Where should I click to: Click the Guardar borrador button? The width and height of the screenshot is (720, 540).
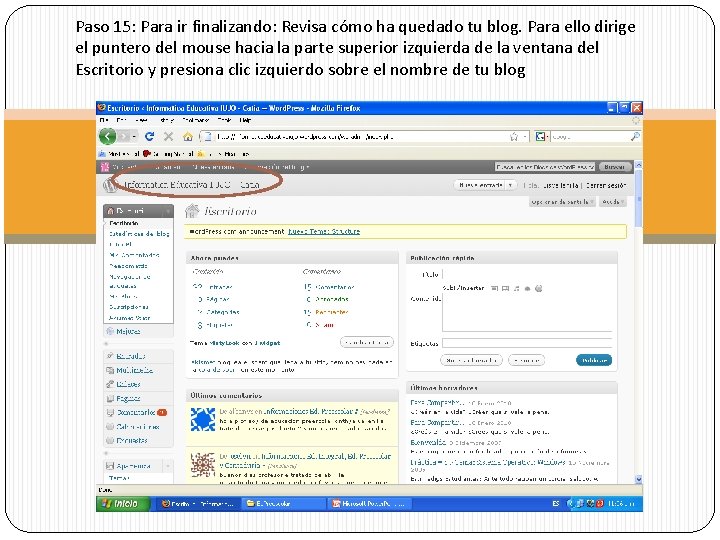pyautogui.click(x=472, y=360)
